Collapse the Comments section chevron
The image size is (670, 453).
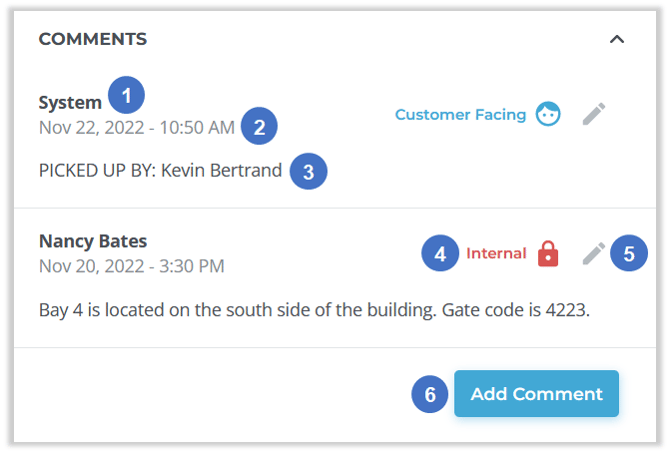pyautogui.click(x=617, y=40)
